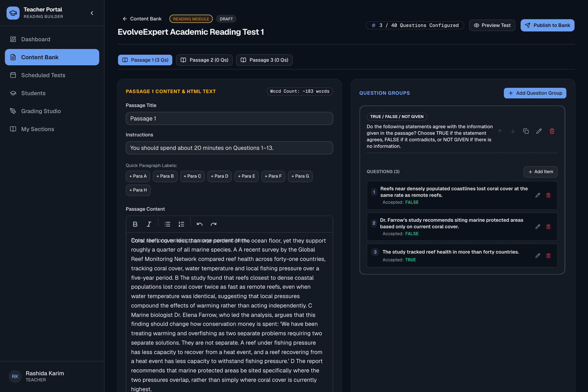Switch to Passage 2 (0 Qs) tab

204,60
